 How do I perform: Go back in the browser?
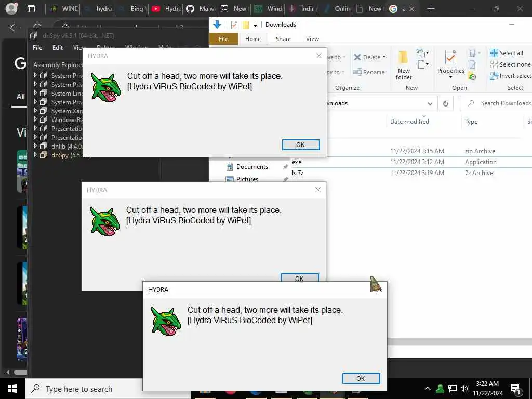click(14, 28)
